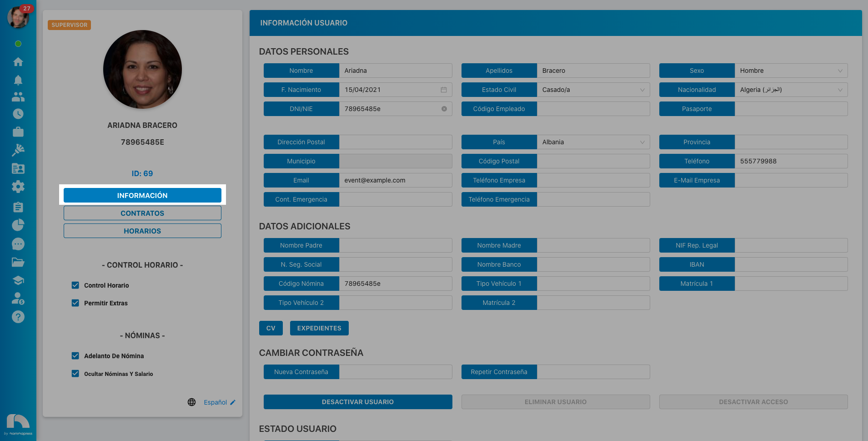
Task: Open the briefcase icon in sidebar
Action: 18,132
